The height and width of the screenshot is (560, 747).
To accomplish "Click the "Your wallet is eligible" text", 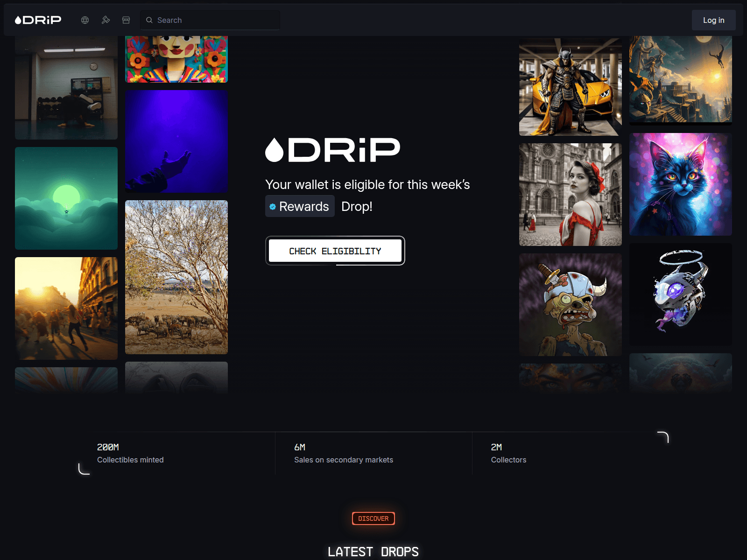I will 367,185.
